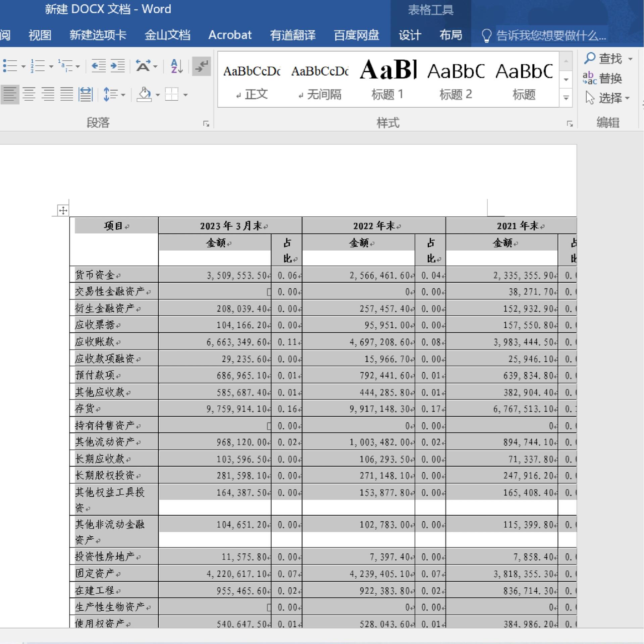644x644 pixels.
Task: Open the 金山文档 tab
Action: point(167,35)
